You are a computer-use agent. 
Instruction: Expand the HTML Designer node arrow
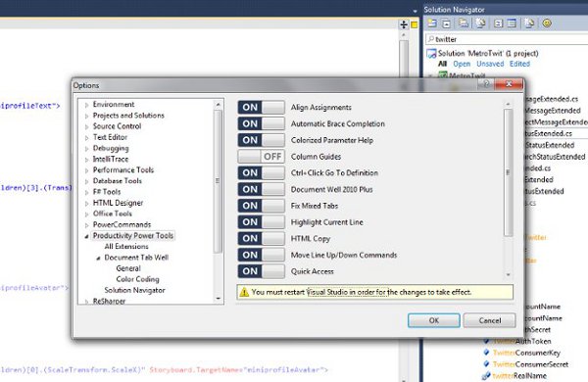click(x=86, y=204)
